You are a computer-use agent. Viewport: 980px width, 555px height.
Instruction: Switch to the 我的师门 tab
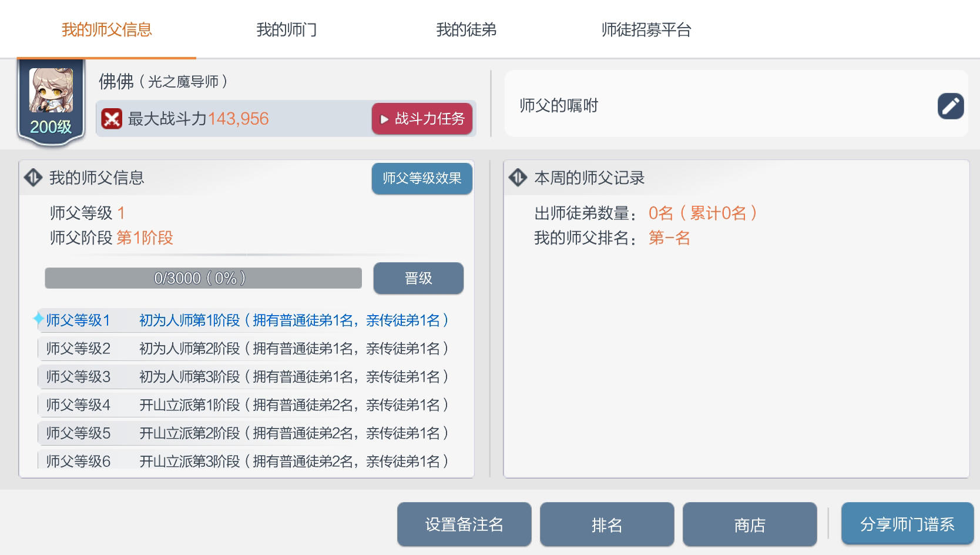[286, 29]
